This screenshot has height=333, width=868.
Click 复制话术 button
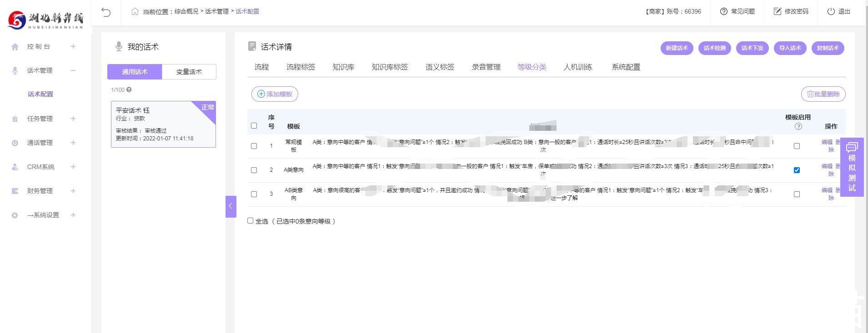pyautogui.click(x=828, y=48)
